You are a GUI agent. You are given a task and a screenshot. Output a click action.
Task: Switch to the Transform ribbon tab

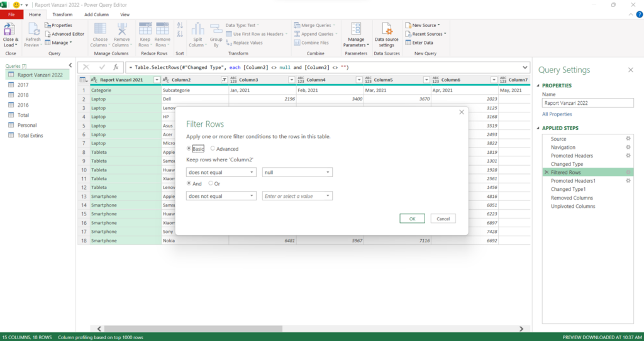coord(62,14)
